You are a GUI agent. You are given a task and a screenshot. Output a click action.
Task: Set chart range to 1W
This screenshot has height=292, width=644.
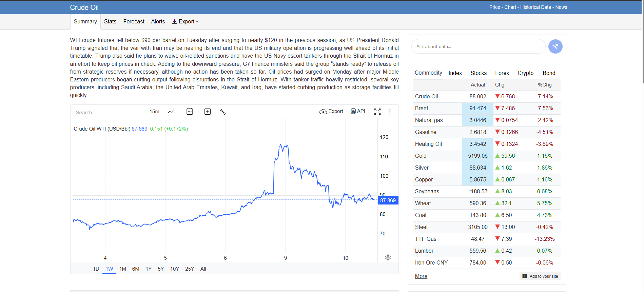109,269
